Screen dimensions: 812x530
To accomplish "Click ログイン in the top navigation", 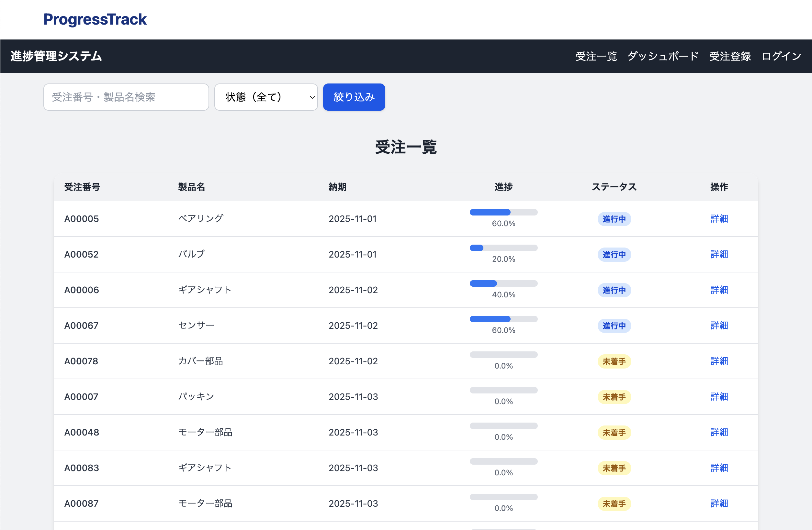I will [x=781, y=56].
